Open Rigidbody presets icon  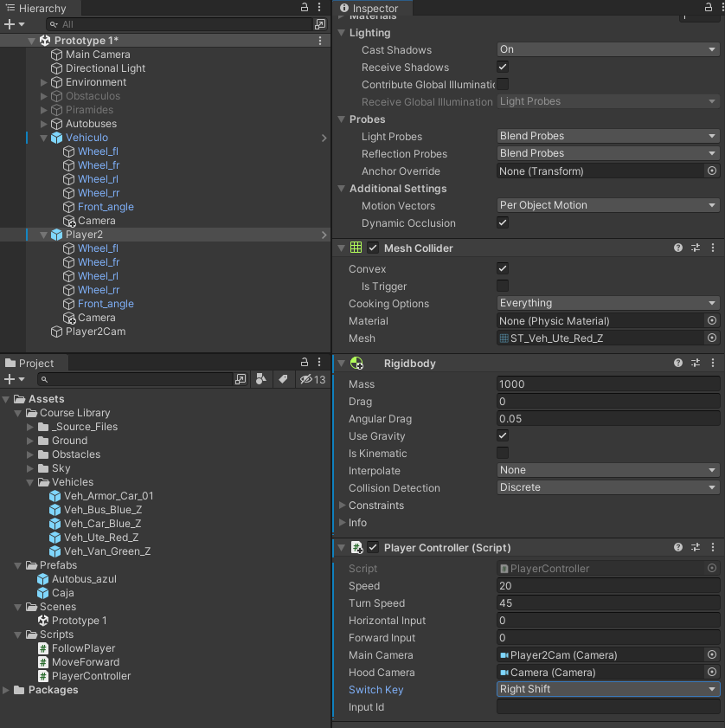coord(696,363)
